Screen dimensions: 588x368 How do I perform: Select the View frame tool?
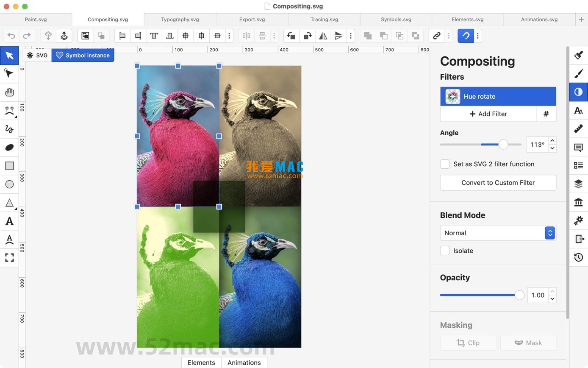(x=9, y=257)
